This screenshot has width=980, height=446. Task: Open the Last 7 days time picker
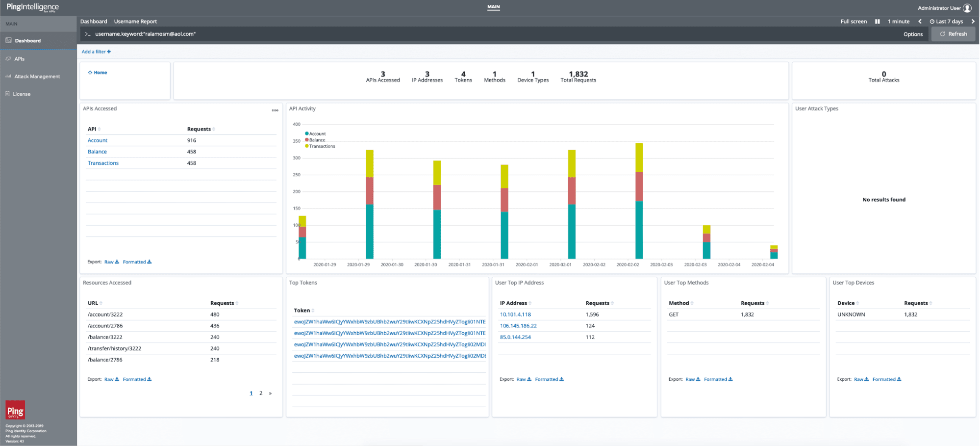[946, 22]
